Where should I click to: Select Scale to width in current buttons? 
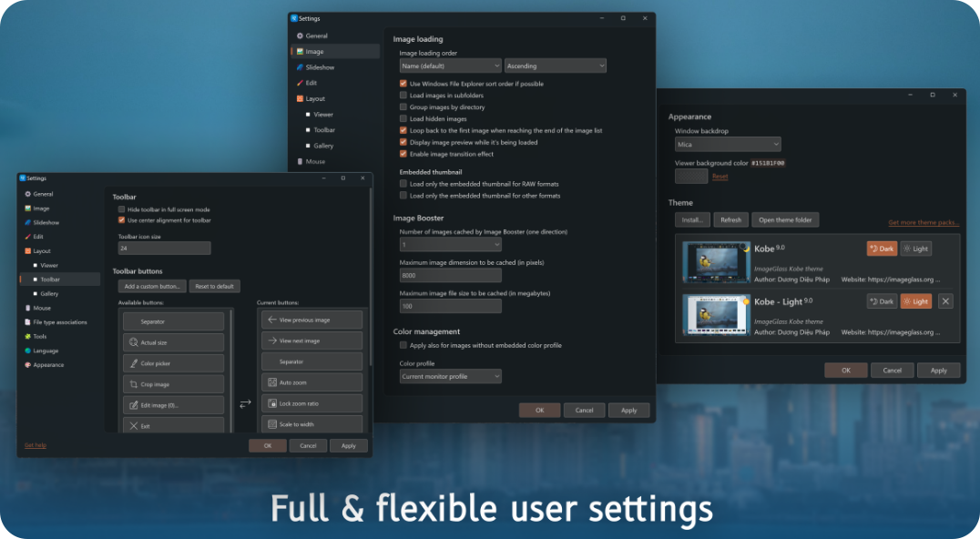(311, 424)
